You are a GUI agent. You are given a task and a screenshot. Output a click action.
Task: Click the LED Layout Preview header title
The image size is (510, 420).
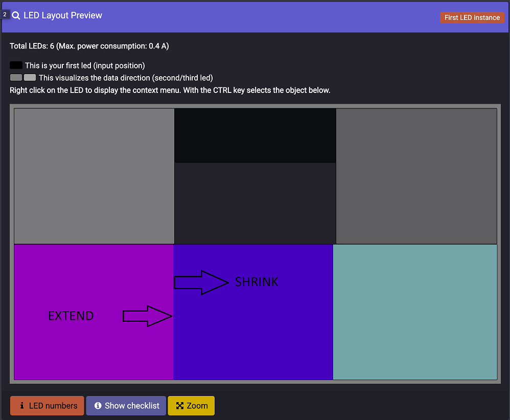pos(63,15)
